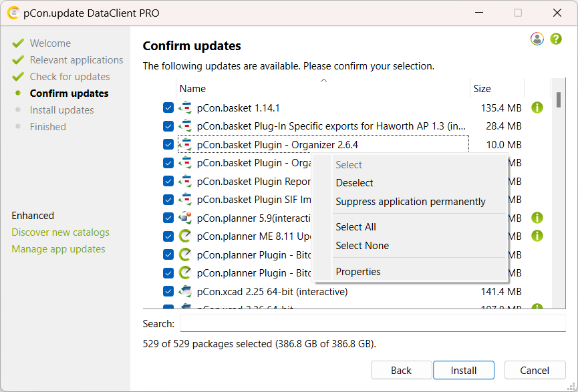578x392 pixels.
Task: Select the Check for updates step
Action: 69,77
